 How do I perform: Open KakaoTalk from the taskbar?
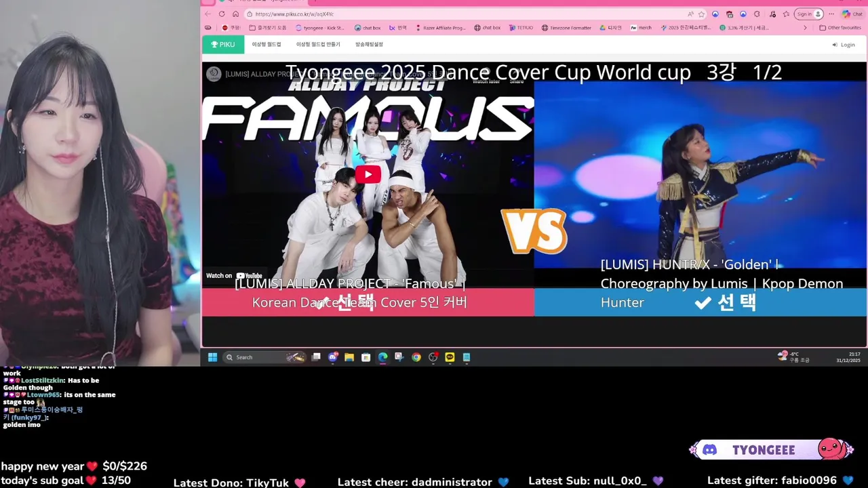pos(450,357)
